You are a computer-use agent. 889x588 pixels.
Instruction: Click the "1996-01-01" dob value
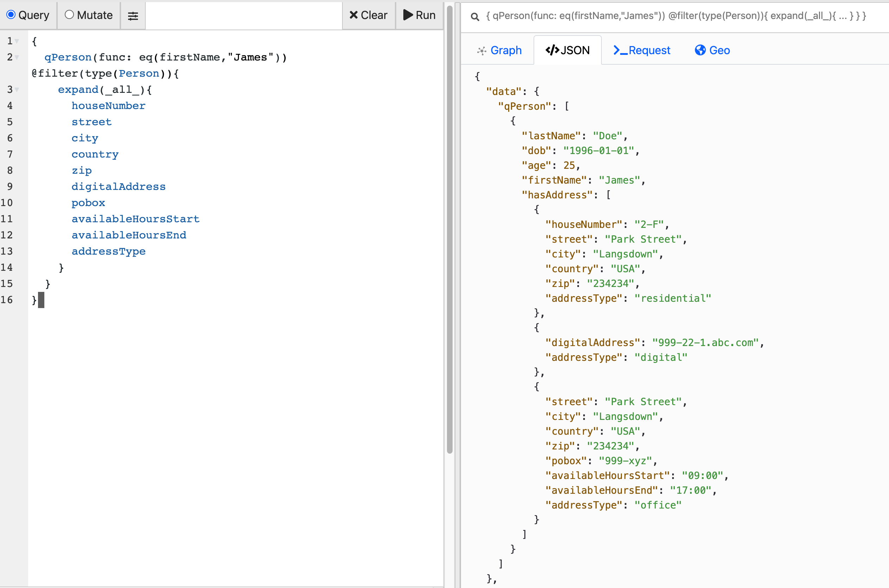tap(599, 151)
